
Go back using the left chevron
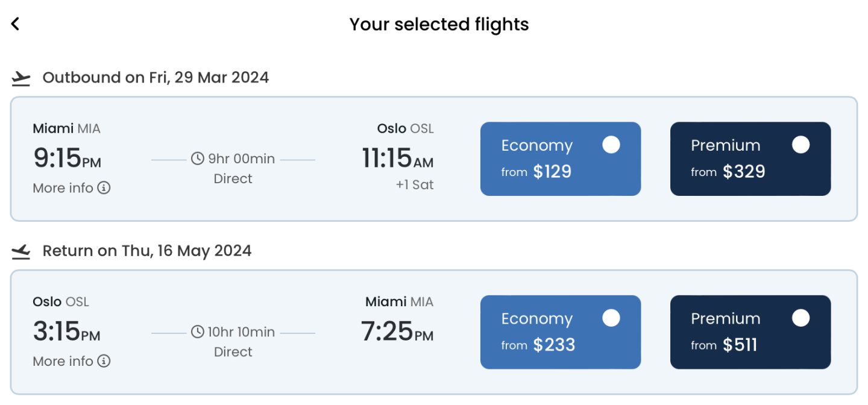coord(15,24)
